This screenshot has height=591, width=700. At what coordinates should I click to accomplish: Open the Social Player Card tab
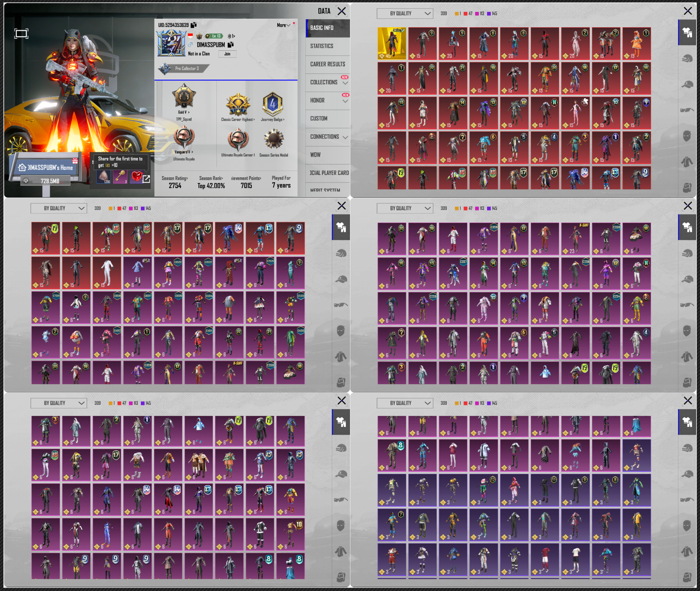click(x=328, y=173)
